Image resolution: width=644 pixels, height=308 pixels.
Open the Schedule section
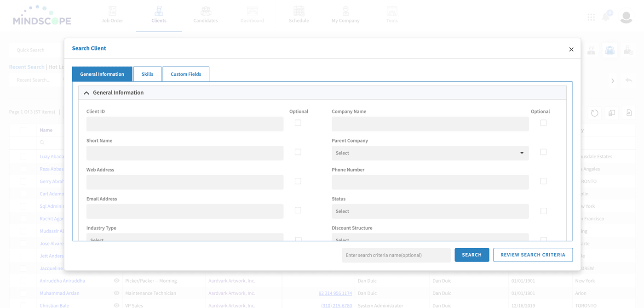299,14
